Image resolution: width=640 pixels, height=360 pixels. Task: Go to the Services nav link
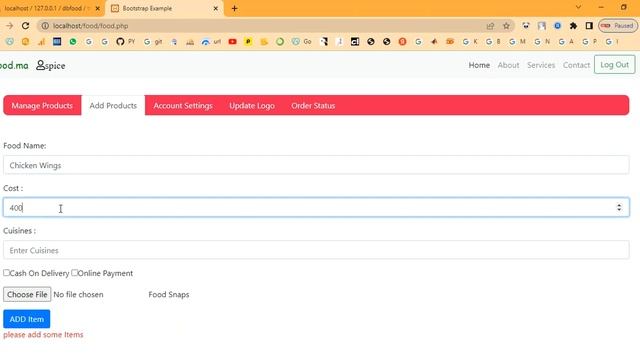click(x=541, y=65)
